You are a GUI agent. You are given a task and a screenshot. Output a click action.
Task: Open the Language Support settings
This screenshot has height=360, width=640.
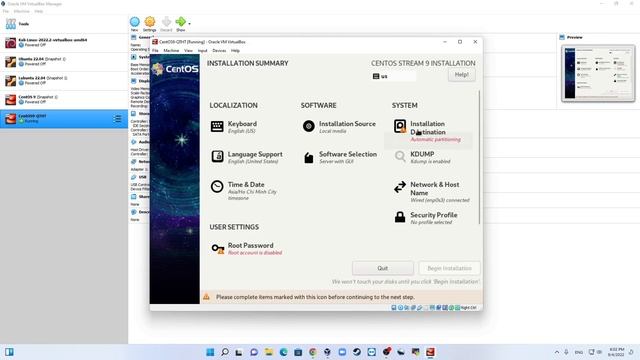pyautogui.click(x=247, y=157)
